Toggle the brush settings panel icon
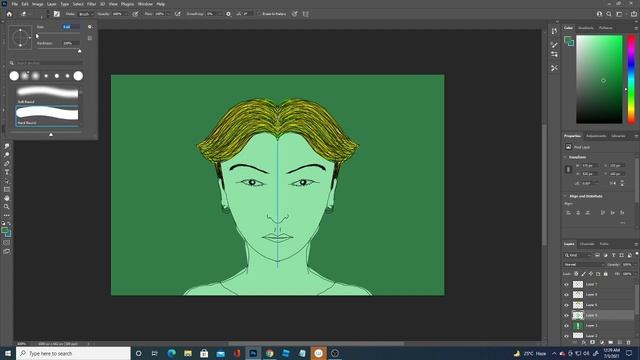Viewport: 640px width, 360px height. click(x=57, y=14)
